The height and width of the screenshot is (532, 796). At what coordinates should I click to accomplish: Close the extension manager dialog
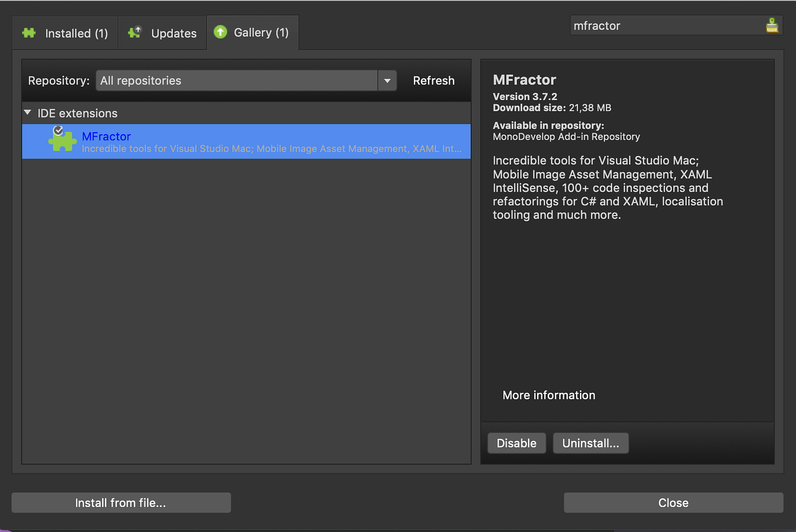click(673, 503)
